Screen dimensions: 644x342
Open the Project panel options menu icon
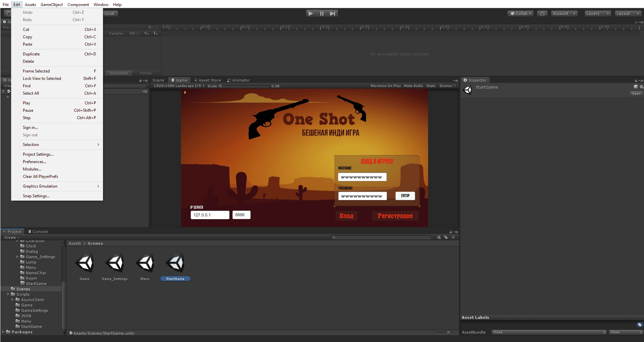coord(456,232)
